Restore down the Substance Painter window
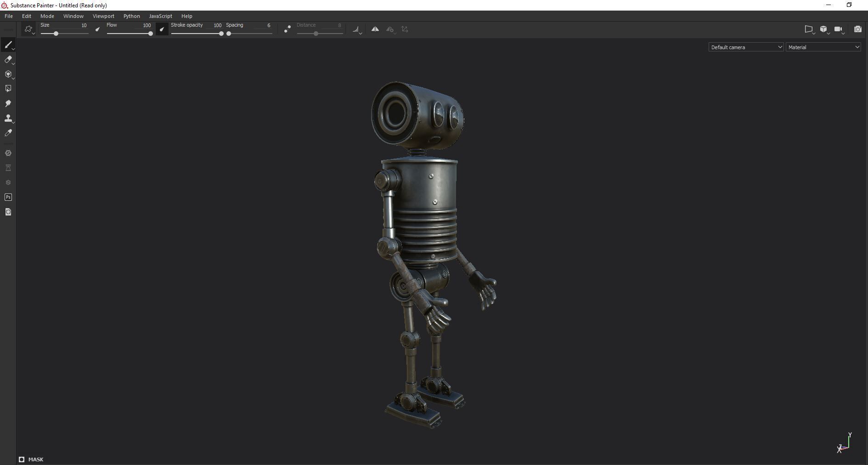Viewport: 868px width, 465px height. 849,5
